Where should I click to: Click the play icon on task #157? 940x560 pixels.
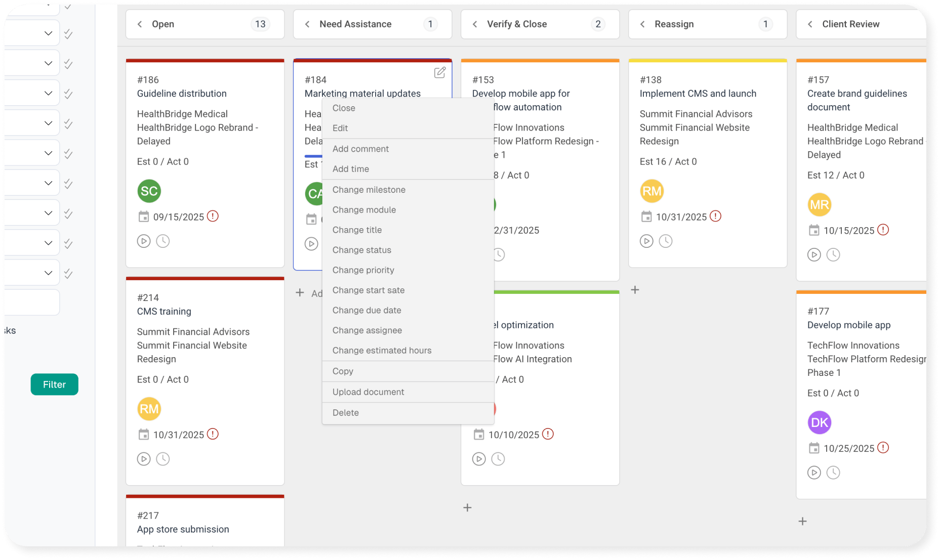pos(813,255)
